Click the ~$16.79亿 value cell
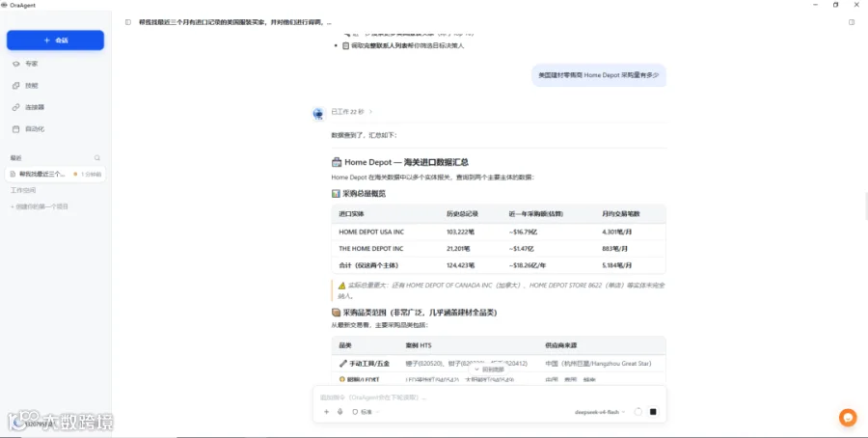Viewport: 868px width, 438px height. (522, 232)
